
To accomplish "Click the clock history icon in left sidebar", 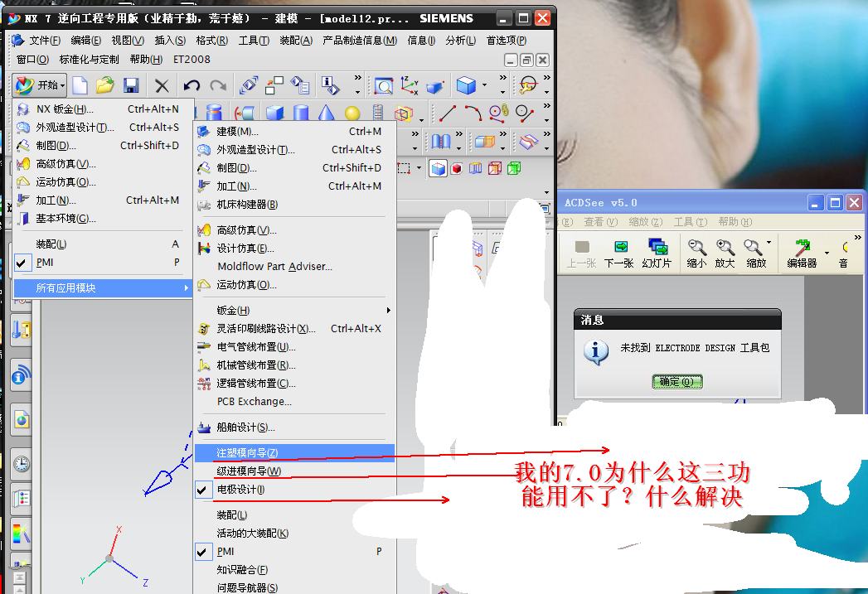I will (x=22, y=463).
